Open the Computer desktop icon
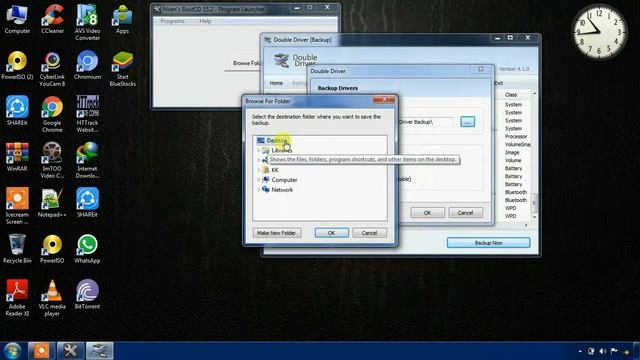 coord(17,20)
